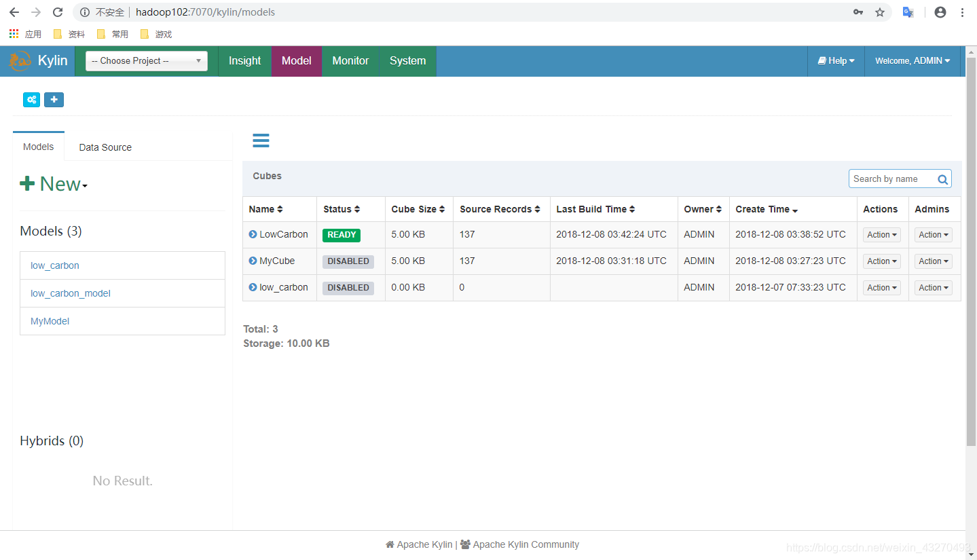Click the magnifier icon in cube search
This screenshot has height=560, width=977.
tap(942, 179)
